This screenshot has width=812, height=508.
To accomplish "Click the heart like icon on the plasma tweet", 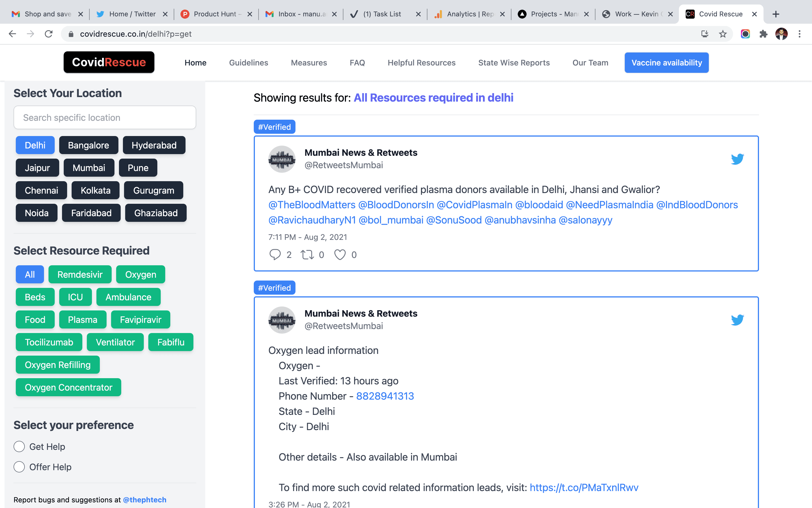I will pos(339,255).
